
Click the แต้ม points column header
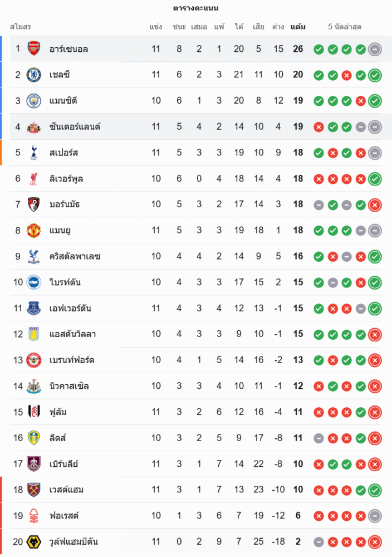click(x=298, y=27)
